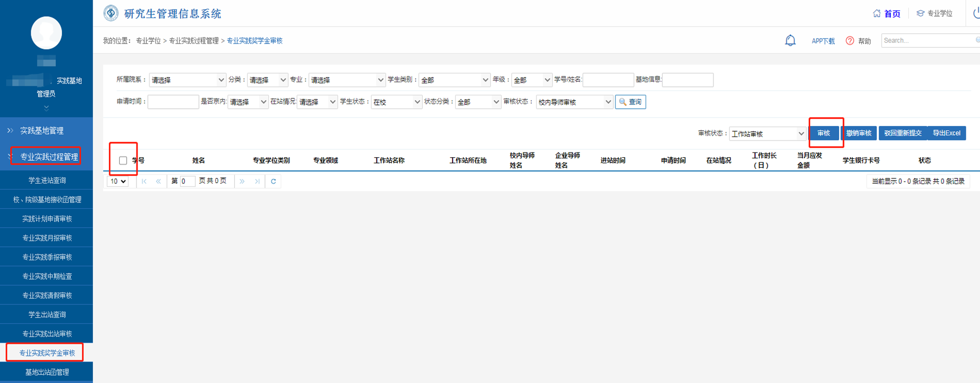Image resolution: width=980 pixels, height=383 pixels.
Task: Go to last page using pagination icon
Action: pyautogui.click(x=257, y=182)
